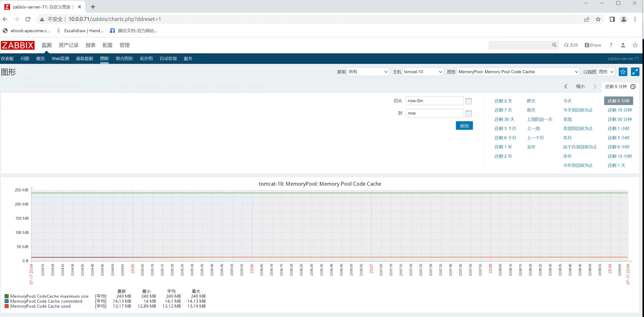644x317 pixels.
Task: Expand the 群组 dropdown showing 所有
Action: pos(368,72)
